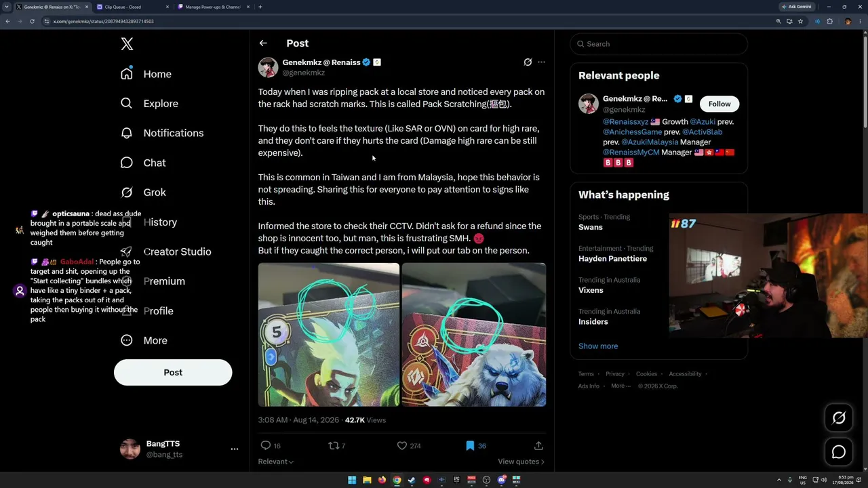868x488 pixels.
Task: Toggle the bookmark with 36 saves
Action: tap(476, 445)
